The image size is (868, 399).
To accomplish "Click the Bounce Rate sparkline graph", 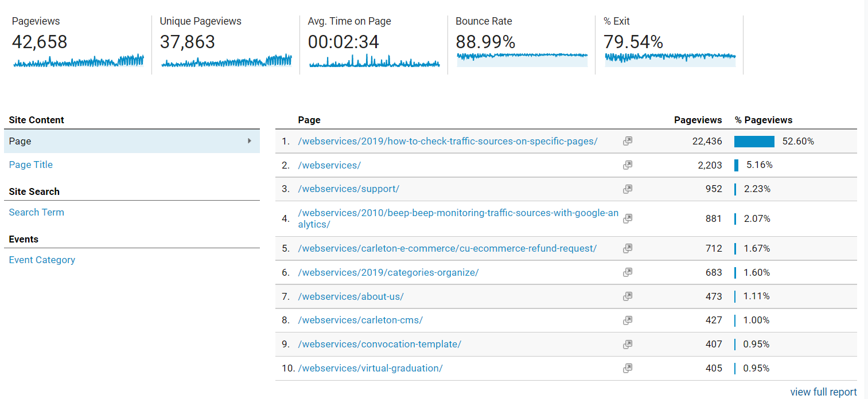I will [x=522, y=59].
